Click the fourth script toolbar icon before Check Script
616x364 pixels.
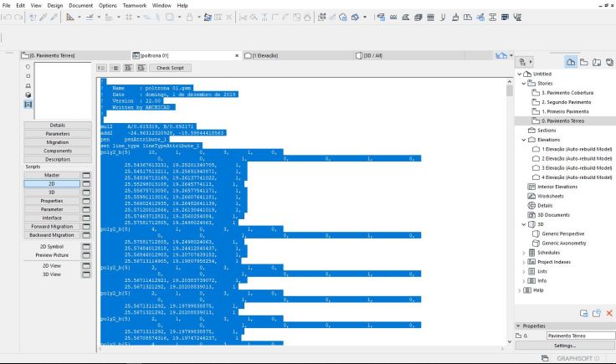(141, 68)
